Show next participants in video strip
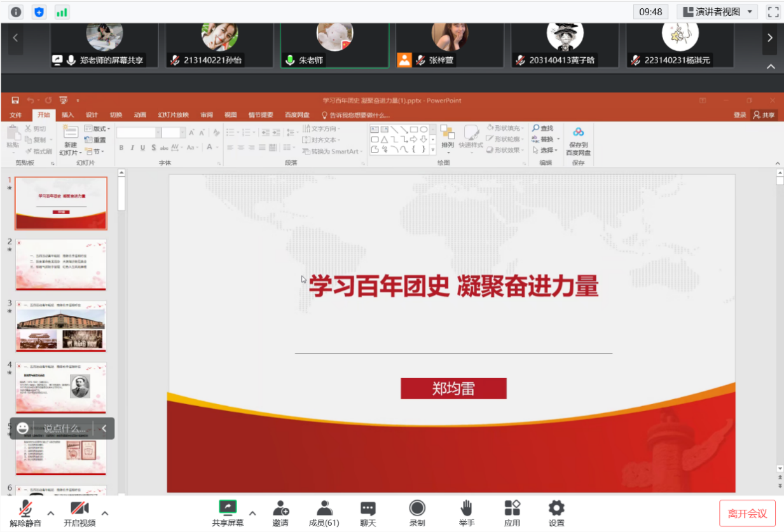784x532 pixels. 770,38
